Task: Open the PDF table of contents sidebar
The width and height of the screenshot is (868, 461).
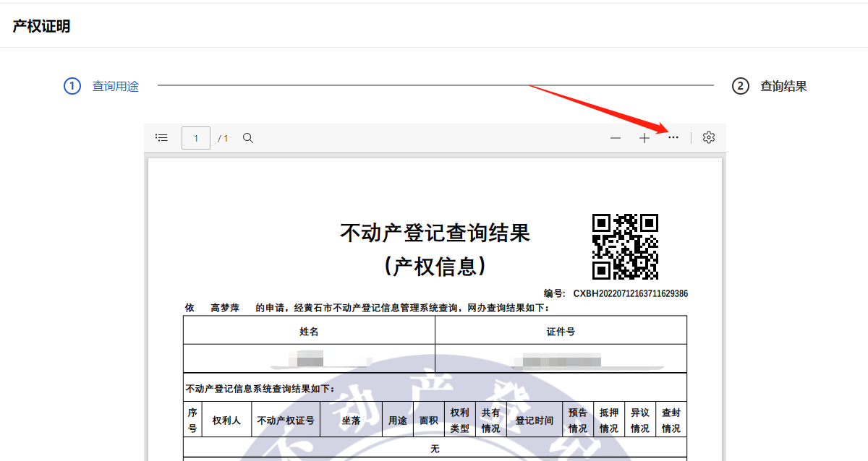Action: (x=162, y=137)
